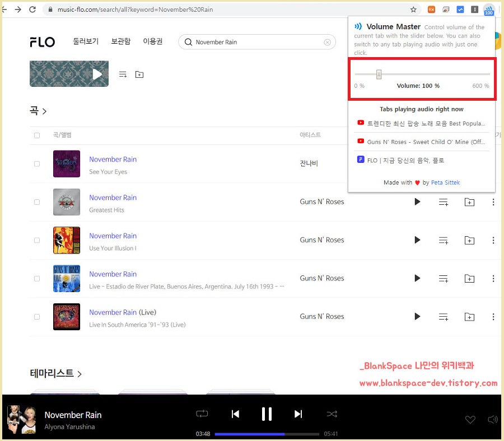Image resolution: width=504 pixels, height=441 pixels.
Task: Tick the select-all checkbox in the table header
Action: (x=37, y=135)
